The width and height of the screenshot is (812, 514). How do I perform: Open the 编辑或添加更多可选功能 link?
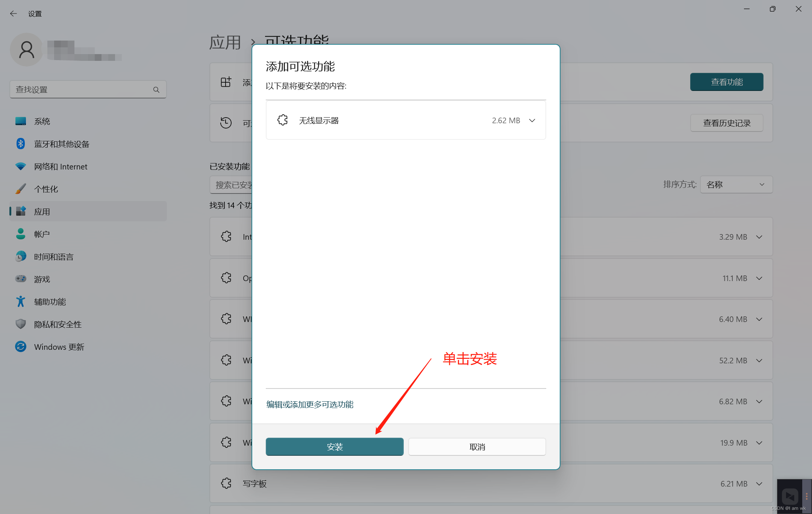(310, 405)
